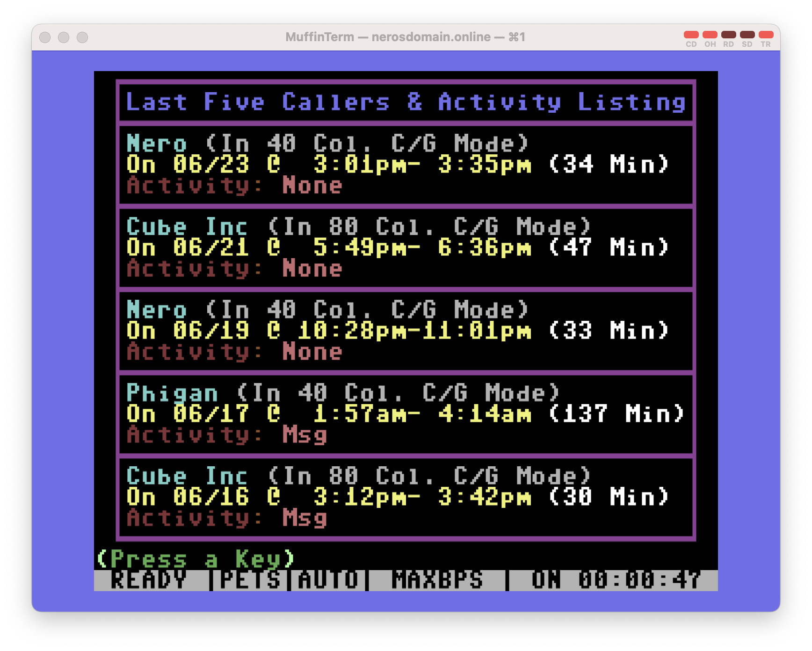Click the session line On 06/16 3:12pm
812x651 pixels.
(398, 497)
